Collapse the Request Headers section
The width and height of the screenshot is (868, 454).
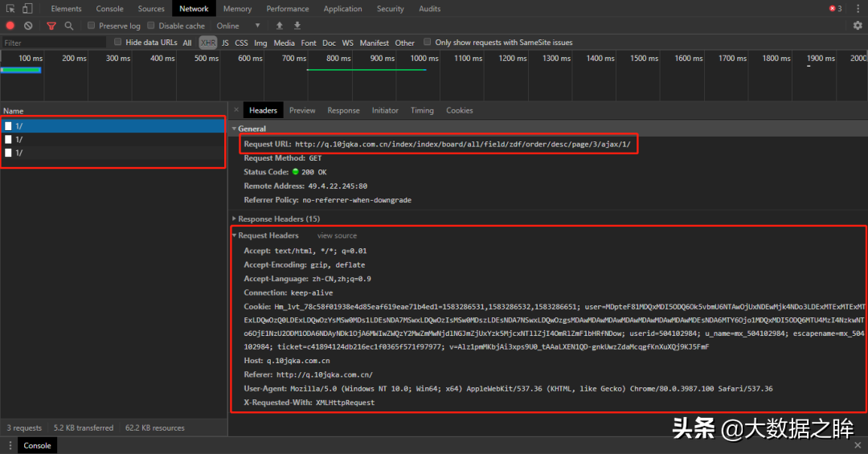click(x=268, y=235)
